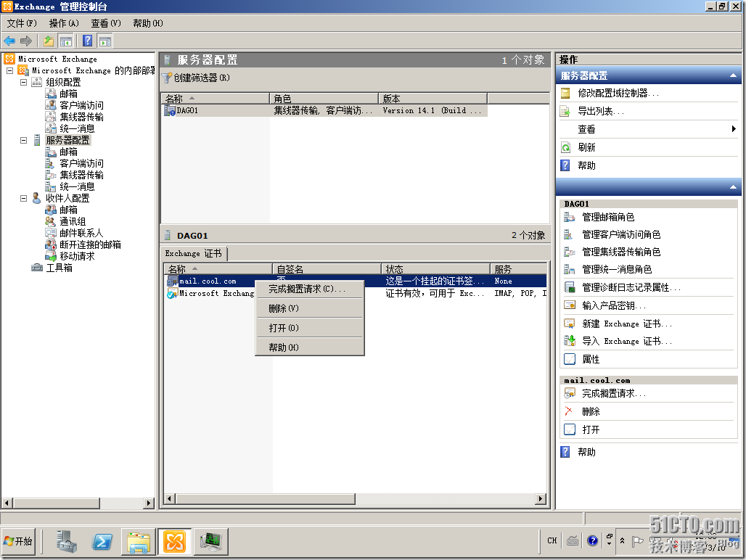This screenshot has height=560, width=746.
Task: Open Manage Diagnostic Logging Properties icon
Action: click(x=569, y=287)
